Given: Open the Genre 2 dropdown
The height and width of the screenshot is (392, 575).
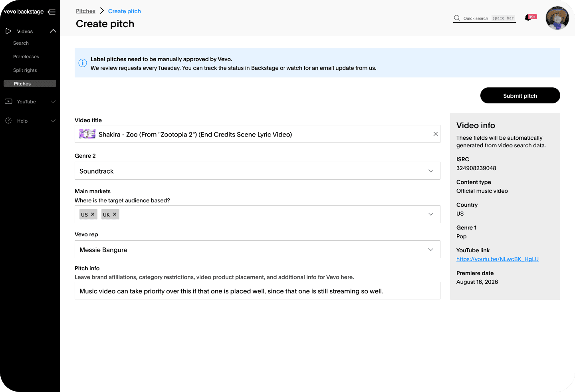Looking at the screenshot, I should 258,171.
